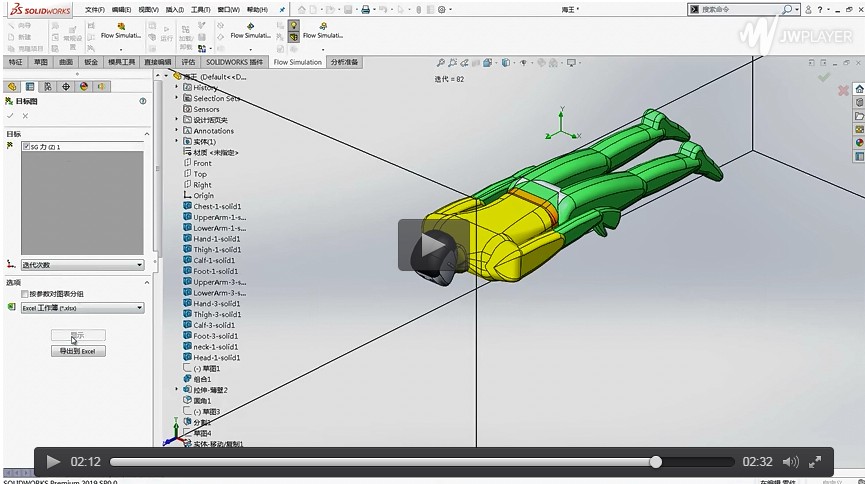The width and height of the screenshot is (865, 484).
Task: Open the FeatureManager design tree panel tab icon
Action: click(x=12, y=87)
